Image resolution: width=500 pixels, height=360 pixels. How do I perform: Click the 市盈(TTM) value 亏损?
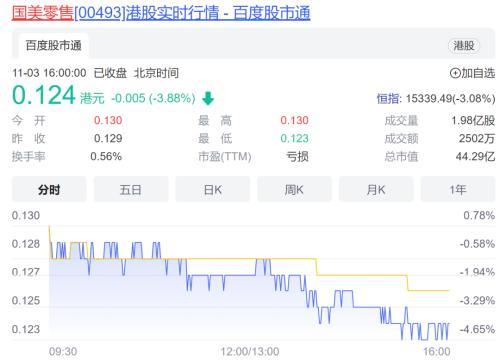pos(297,156)
